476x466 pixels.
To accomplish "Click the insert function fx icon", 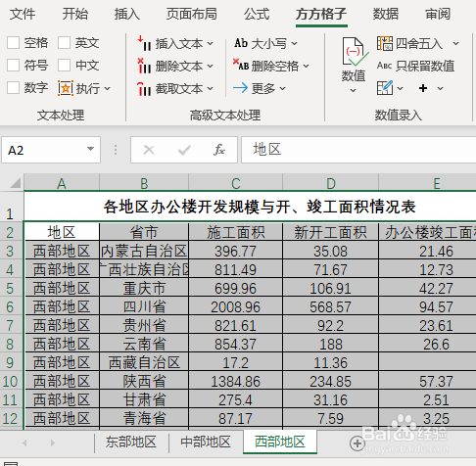I will [x=219, y=150].
